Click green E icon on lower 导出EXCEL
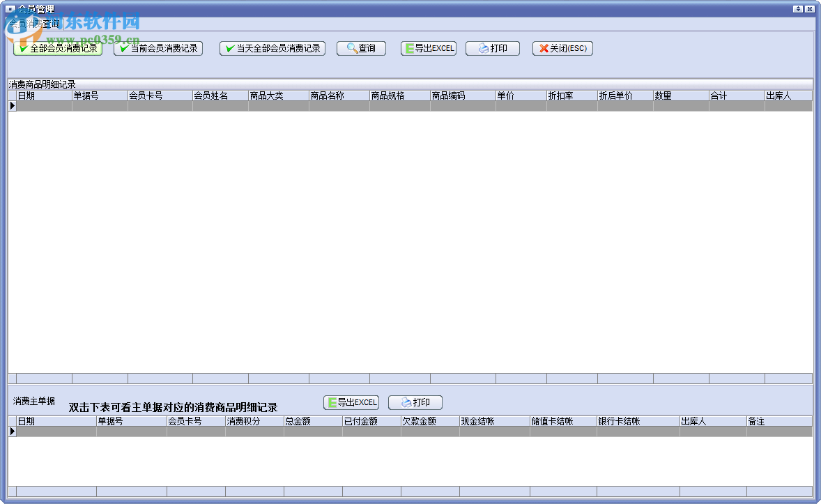 coord(332,402)
